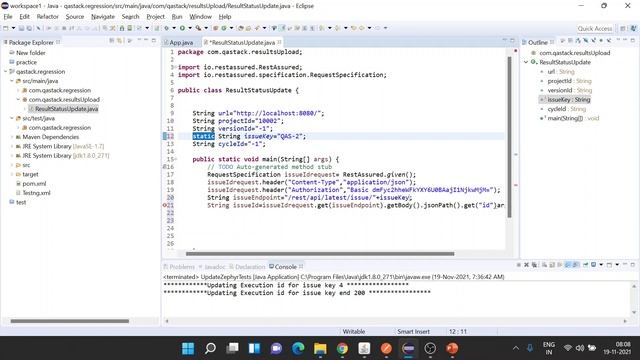Click the Remove Launch X in Console

click(527, 265)
